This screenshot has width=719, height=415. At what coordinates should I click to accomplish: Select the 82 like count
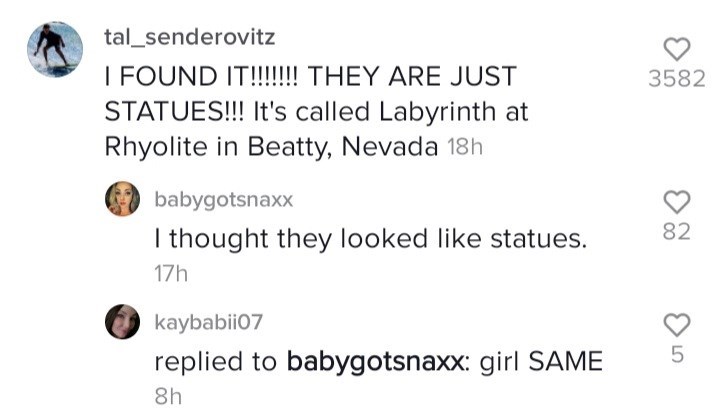(x=677, y=232)
